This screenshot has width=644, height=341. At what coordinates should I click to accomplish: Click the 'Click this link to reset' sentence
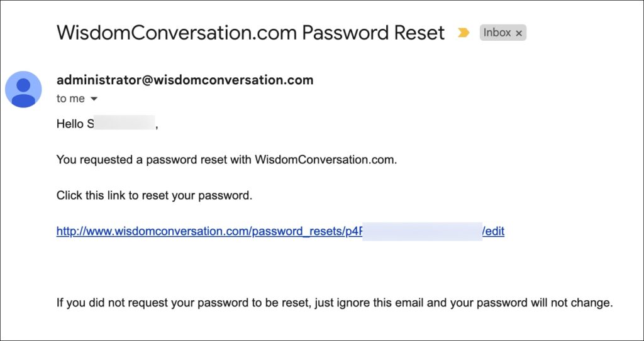pos(154,196)
